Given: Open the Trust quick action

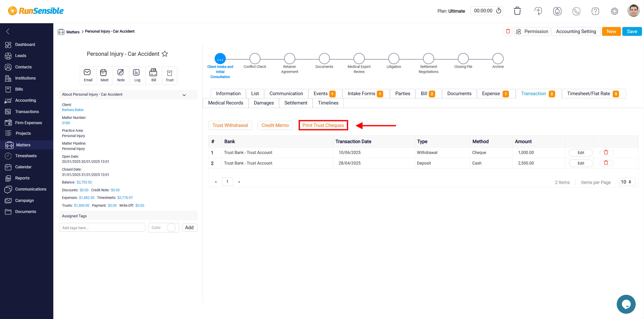Looking at the screenshot, I should tap(169, 75).
